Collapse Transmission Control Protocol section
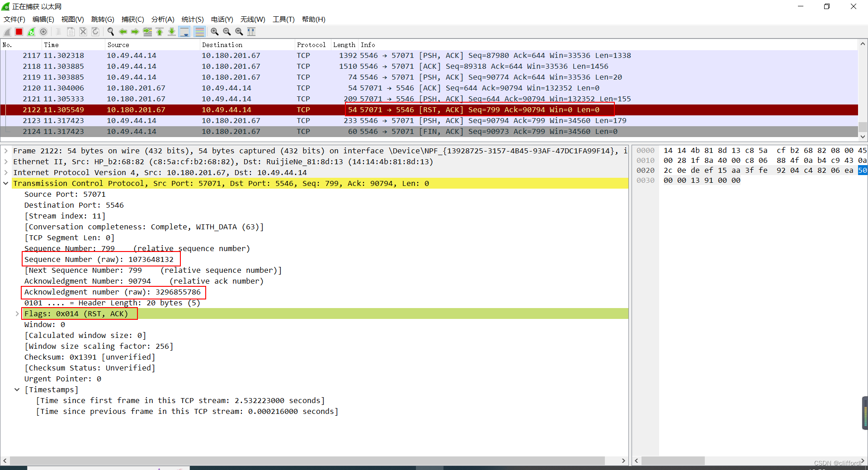This screenshot has width=868, height=470. tap(6, 183)
